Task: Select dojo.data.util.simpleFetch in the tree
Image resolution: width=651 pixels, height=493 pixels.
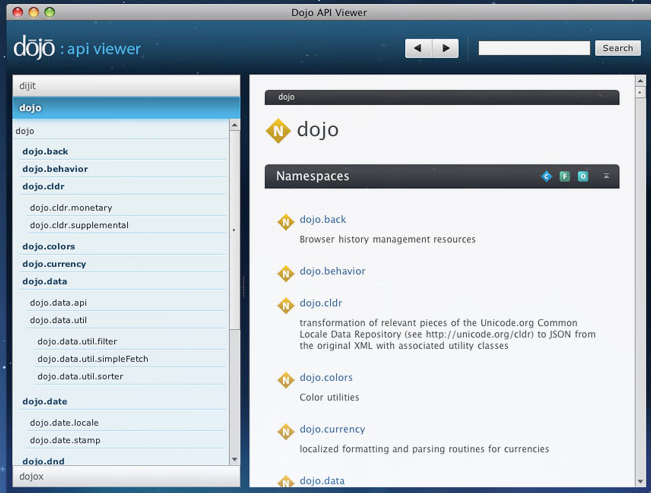Action: pyautogui.click(x=131, y=359)
